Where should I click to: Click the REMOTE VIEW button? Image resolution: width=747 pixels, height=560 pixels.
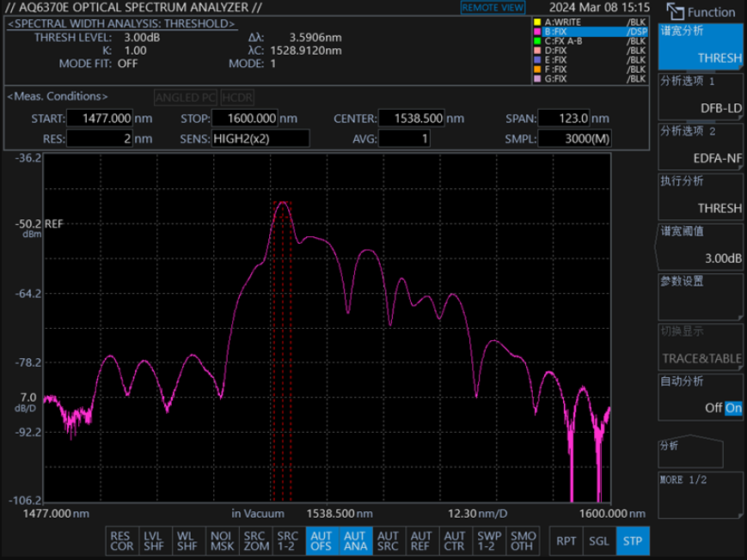(x=493, y=8)
